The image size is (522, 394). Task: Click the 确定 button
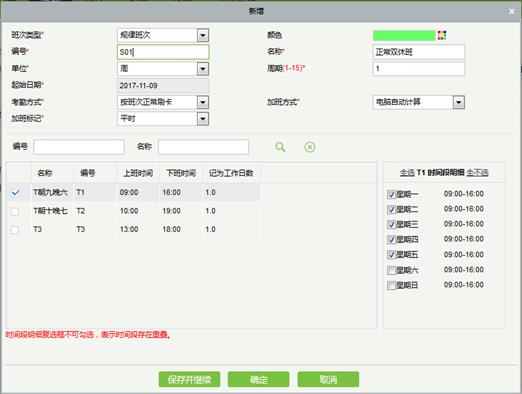coord(259,379)
